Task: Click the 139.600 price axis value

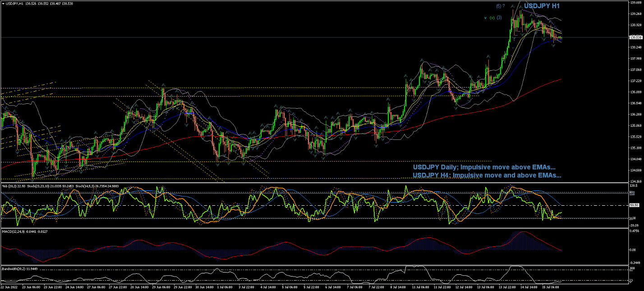Action: [x=635, y=3]
